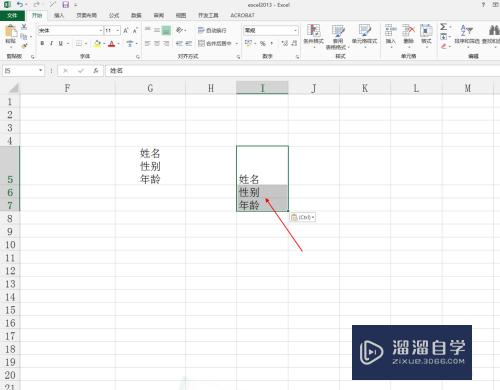The width and height of the screenshot is (500, 390).
Task: Apply percent style % icon
Action: tap(263, 43)
